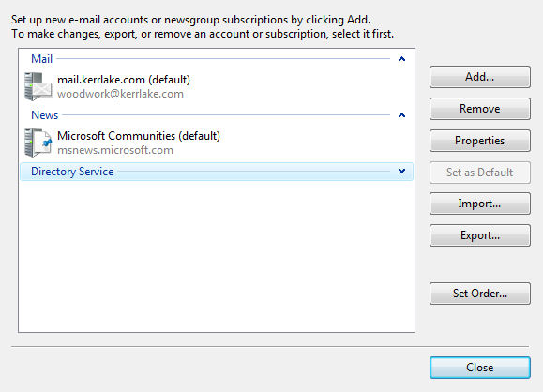Select the Microsoft Communities (default) entry
Image resolution: width=543 pixels, height=392 pixels.
[x=139, y=136]
